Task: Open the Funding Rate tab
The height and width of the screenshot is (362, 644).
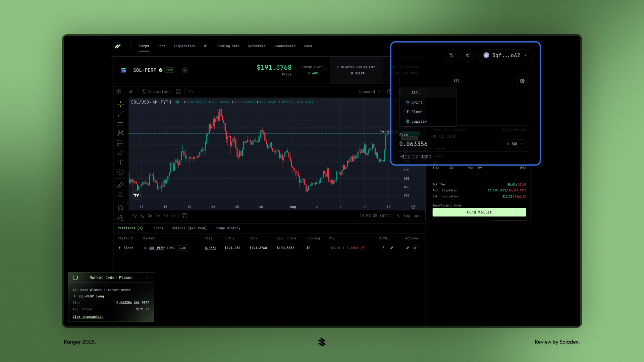Action: point(228,46)
